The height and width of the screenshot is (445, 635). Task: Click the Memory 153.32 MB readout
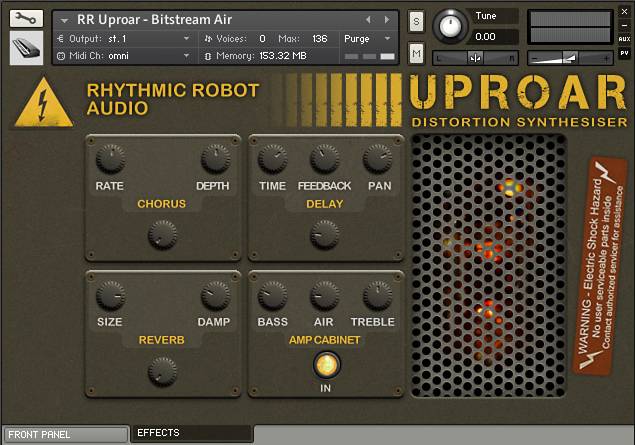coord(283,56)
